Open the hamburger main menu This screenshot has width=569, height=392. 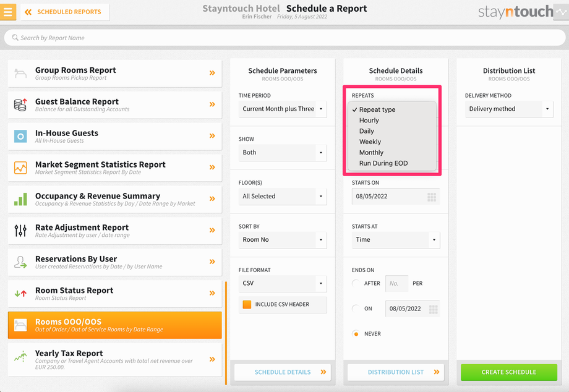tap(7, 12)
